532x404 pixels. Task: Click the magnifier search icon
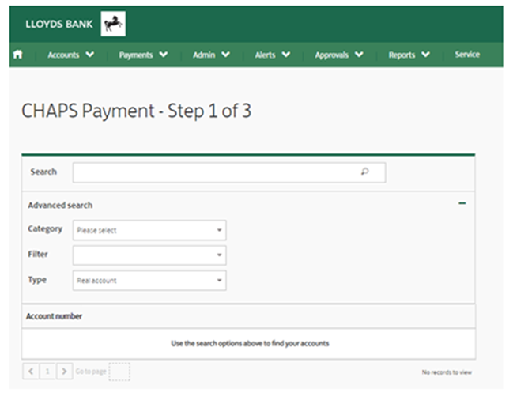pos(364,172)
